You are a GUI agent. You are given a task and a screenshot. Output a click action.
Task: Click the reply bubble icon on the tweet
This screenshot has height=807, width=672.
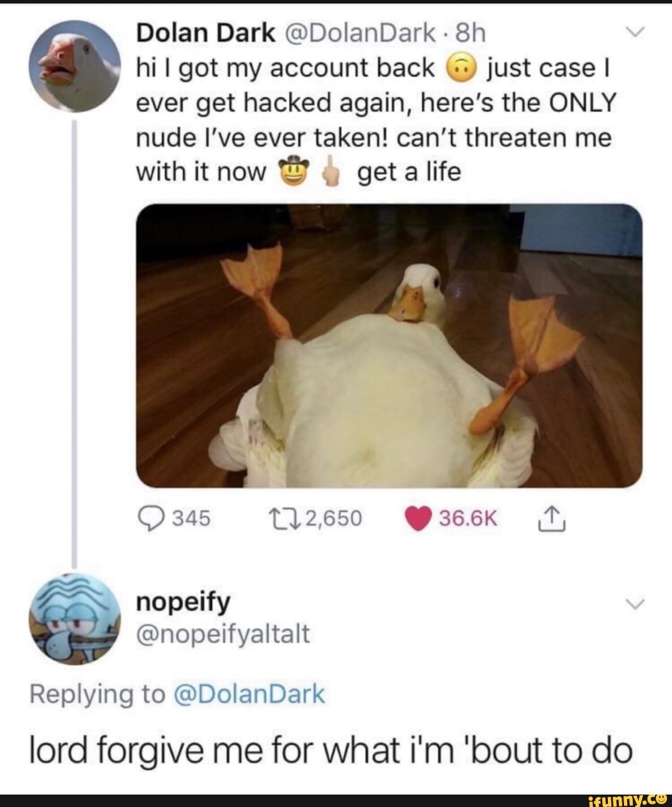(x=151, y=518)
